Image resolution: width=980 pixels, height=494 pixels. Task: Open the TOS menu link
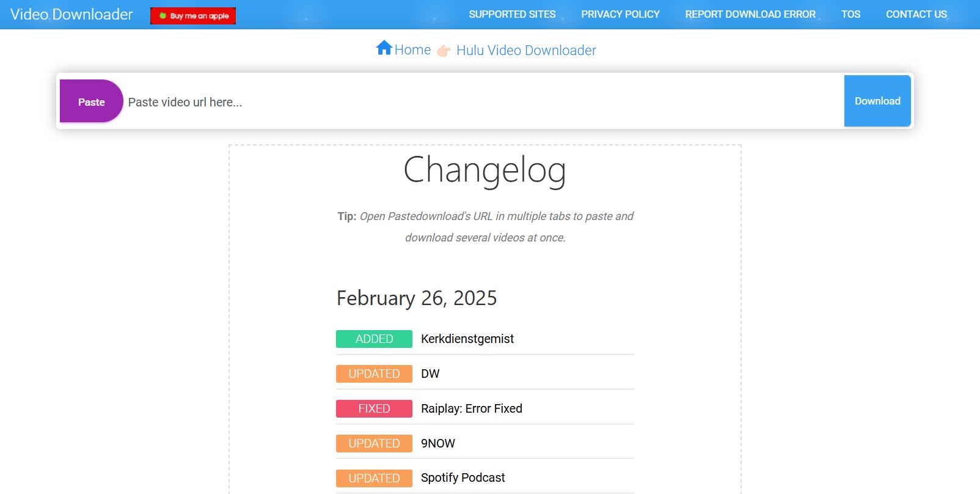(x=850, y=14)
